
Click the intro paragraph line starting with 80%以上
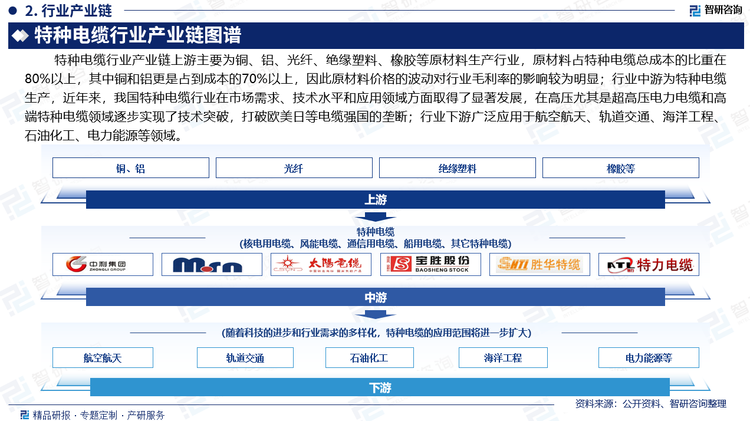point(375,78)
